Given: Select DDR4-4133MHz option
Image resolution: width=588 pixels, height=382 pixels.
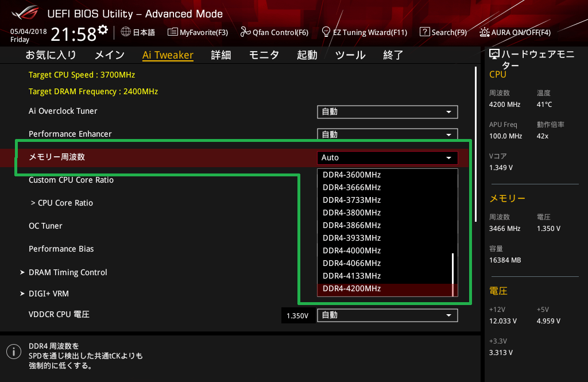Looking at the screenshot, I should click(x=385, y=276).
